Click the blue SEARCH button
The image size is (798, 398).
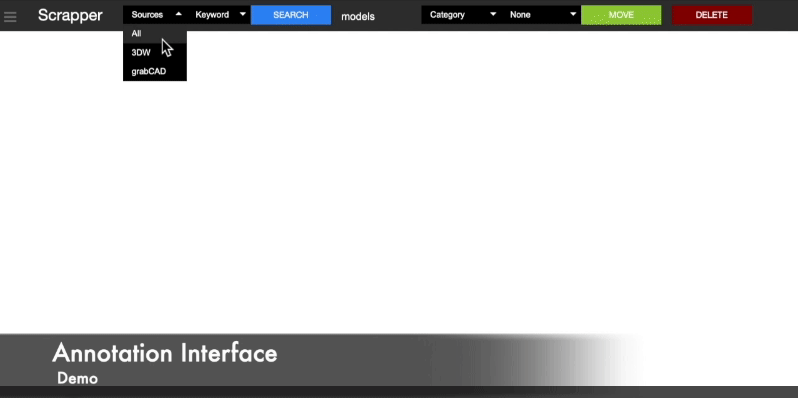tap(291, 15)
